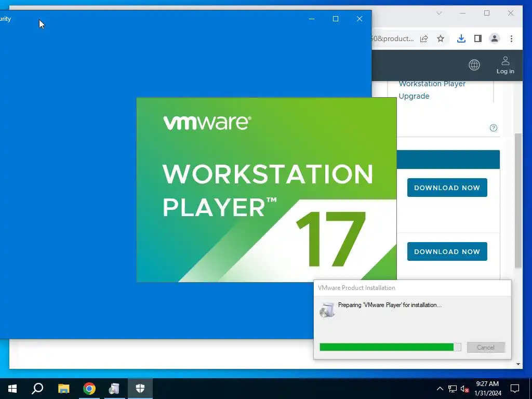Click the upper DOWNLOAD NOW button in Chrome
Image resolution: width=532 pixels, height=399 pixels.
point(447,188)
